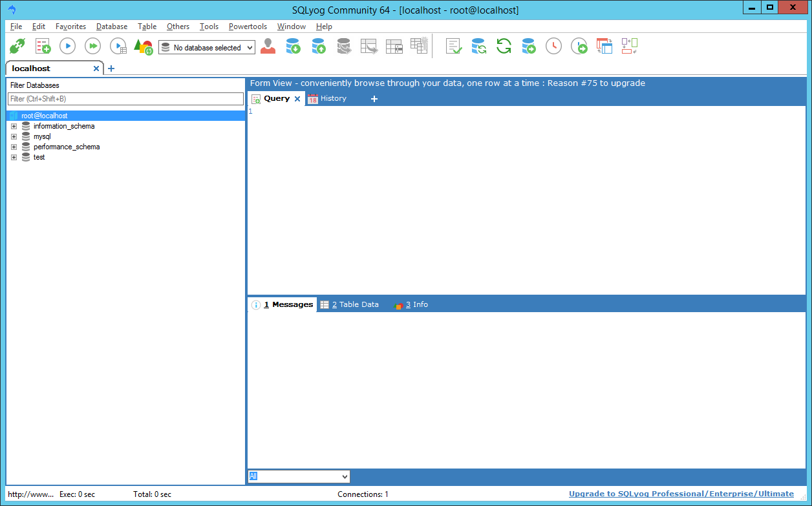This screenshot has height=506, width=812.
Task: Select the Query tab
Action: [x=277, y=99]
